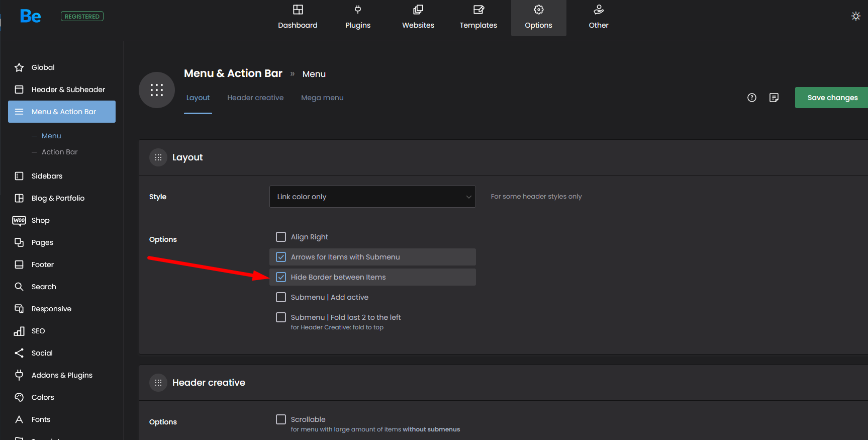Click the Woo Shop icon
This screenshot has height=440, width=868.
point(19,220)
